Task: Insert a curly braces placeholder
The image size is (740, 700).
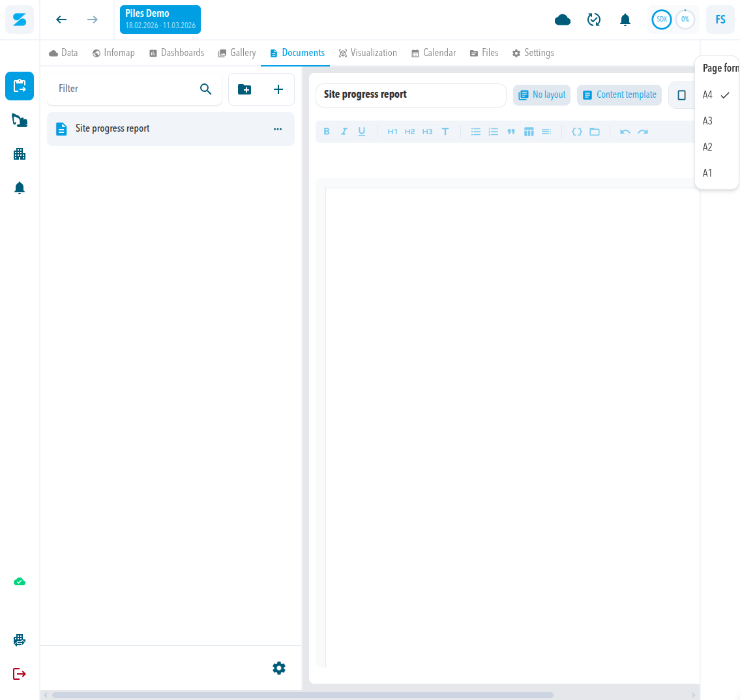Action: click(577, 132)
